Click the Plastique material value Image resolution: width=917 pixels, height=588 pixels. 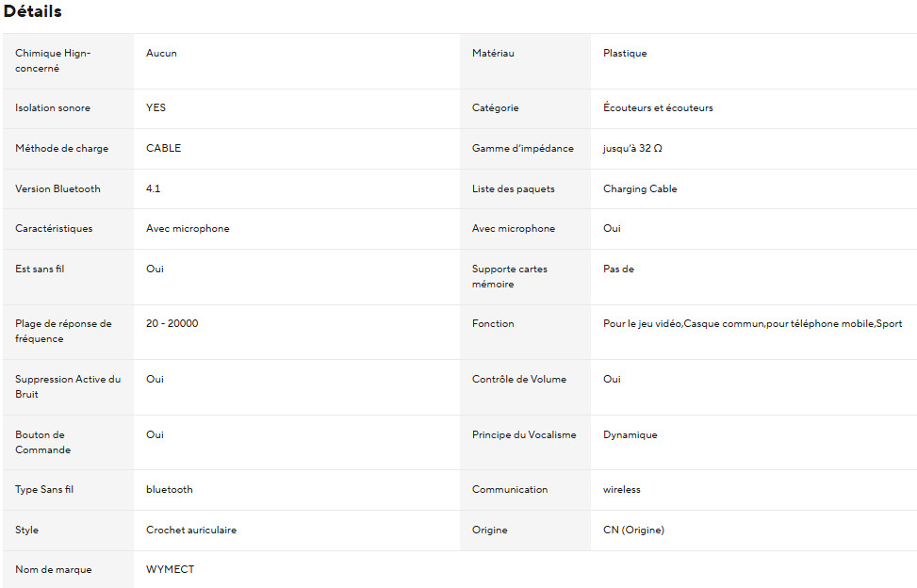pos(625,54)
